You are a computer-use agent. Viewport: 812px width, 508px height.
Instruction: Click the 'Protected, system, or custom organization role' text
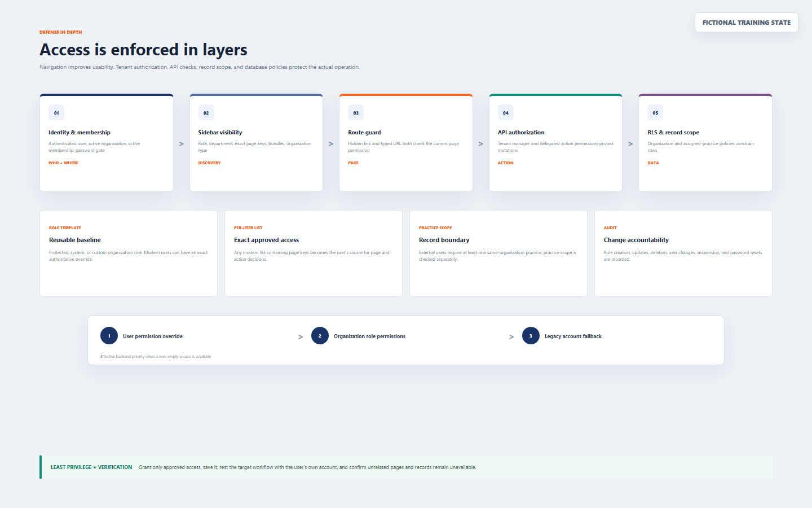129,256
